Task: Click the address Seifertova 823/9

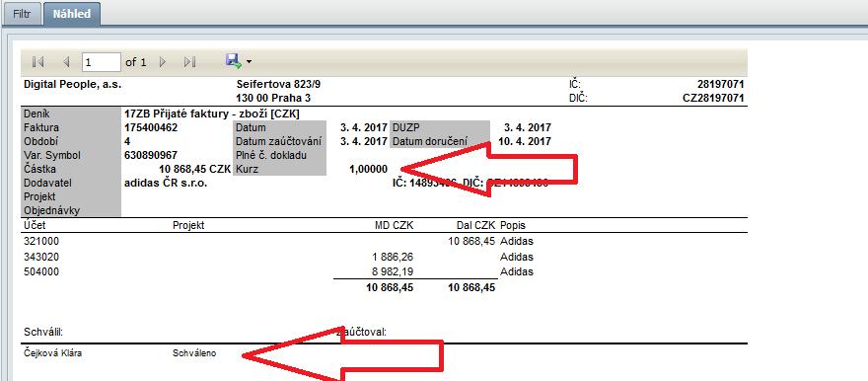Action: click(278, 85)
